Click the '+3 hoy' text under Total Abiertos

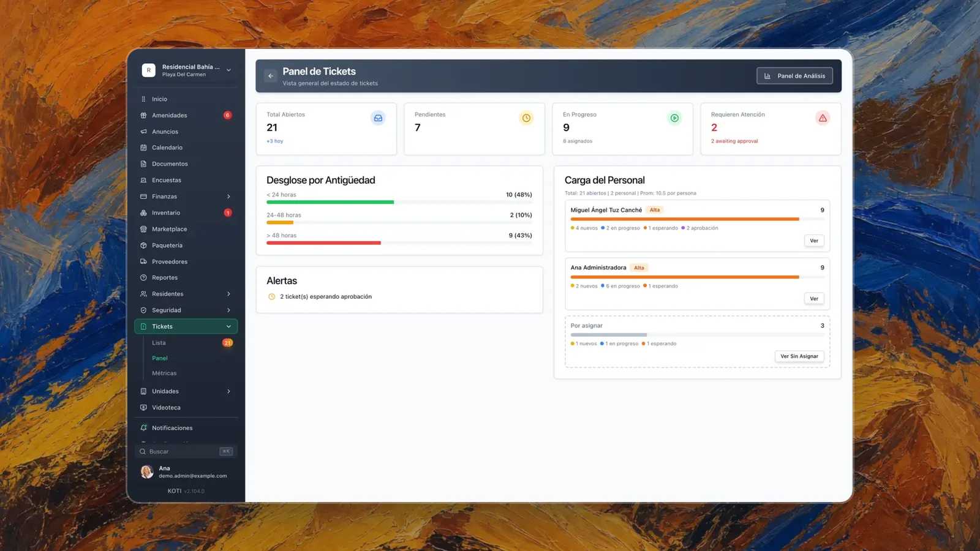click(274, 141)
